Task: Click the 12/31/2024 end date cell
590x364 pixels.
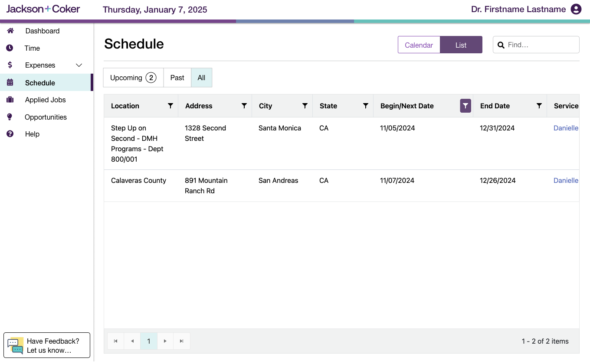Action: pyautogui.click(x=510, y=143)
